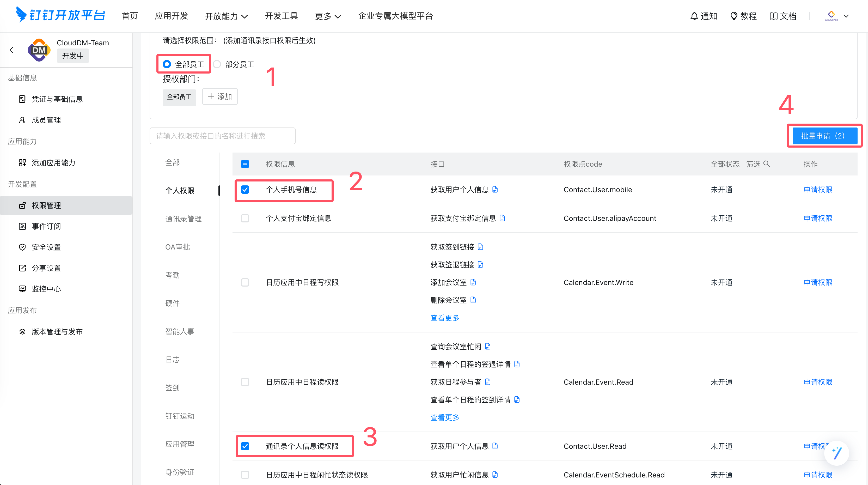
Task: Uncheck the 个人手机号信息 checkbox
Action: (x=245, y=189)
